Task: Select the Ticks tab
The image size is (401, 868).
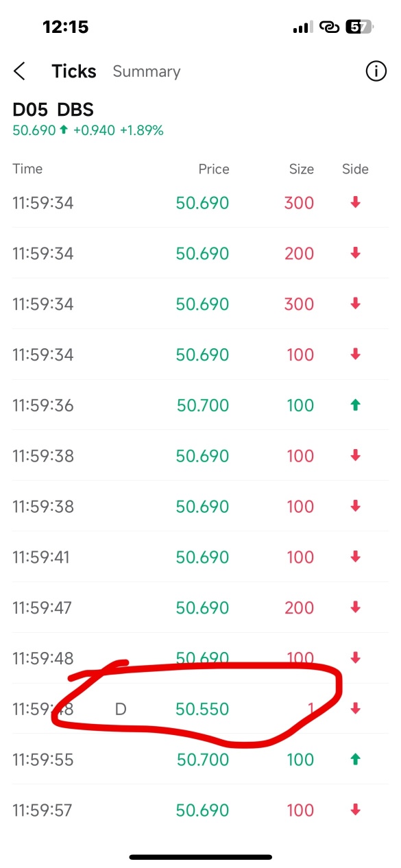Action: pyautogui.click(x=74, y=71)
